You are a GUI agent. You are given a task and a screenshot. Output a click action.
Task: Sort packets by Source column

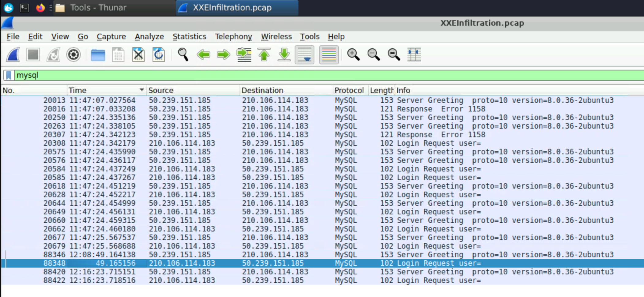(x=193, y=90)
